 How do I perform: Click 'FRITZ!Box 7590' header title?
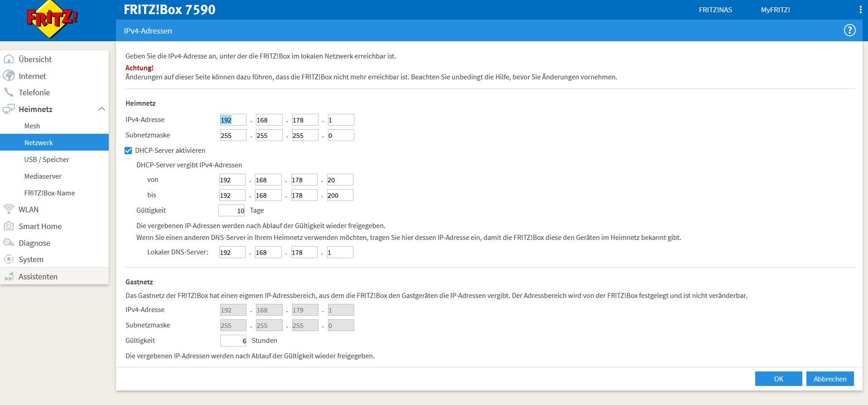(169, 10)
